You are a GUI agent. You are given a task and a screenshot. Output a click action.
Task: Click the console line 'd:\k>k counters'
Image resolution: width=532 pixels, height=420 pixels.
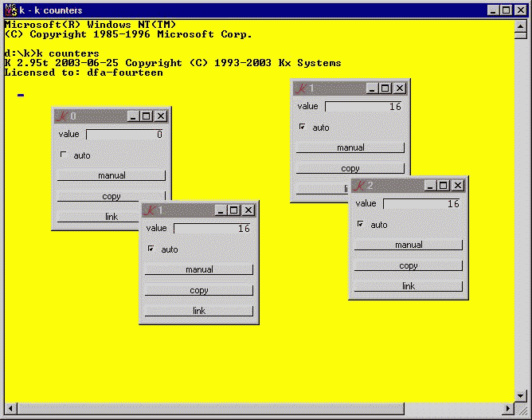(52, 53)
